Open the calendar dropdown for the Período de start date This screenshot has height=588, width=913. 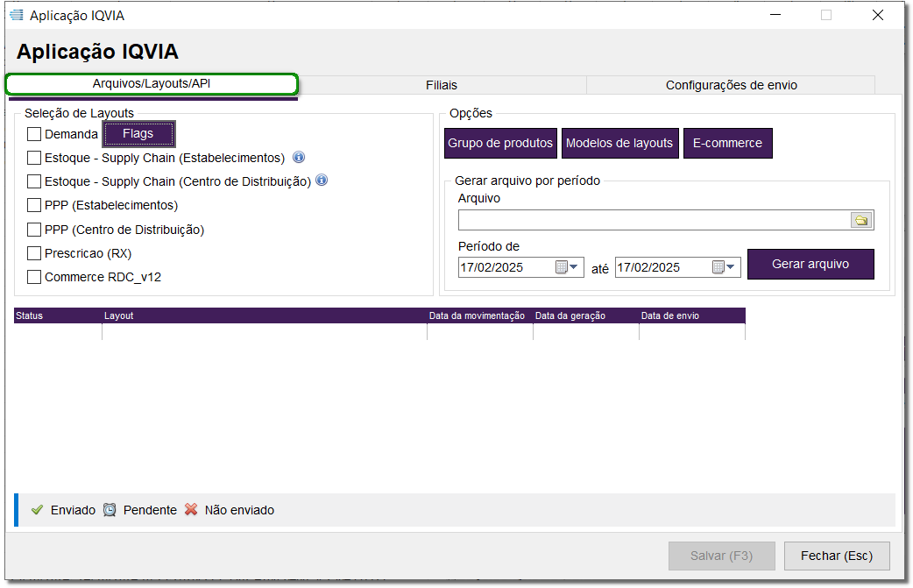click(567, 267)
